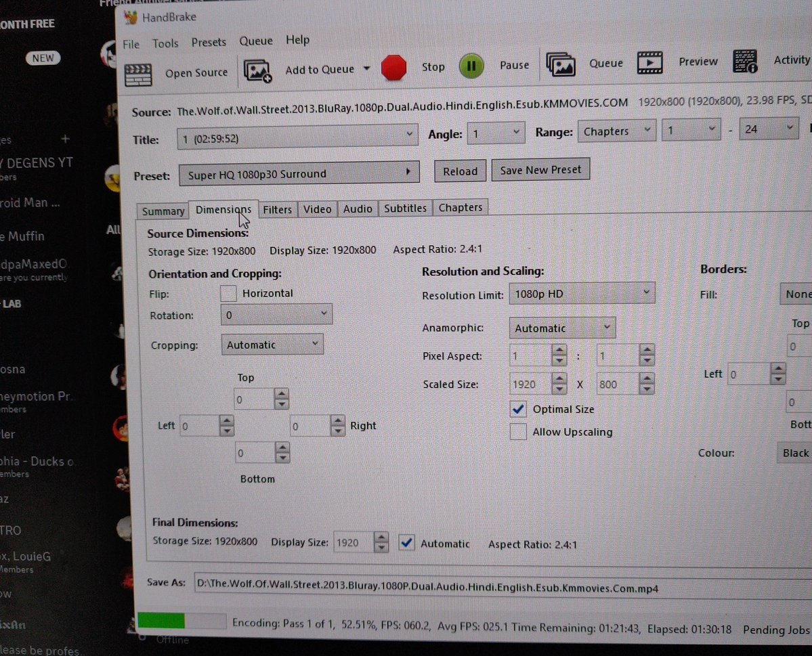Open the Rotation dropdown
Viewport: 812px width, 656px height.
click(x=276, y=314)
